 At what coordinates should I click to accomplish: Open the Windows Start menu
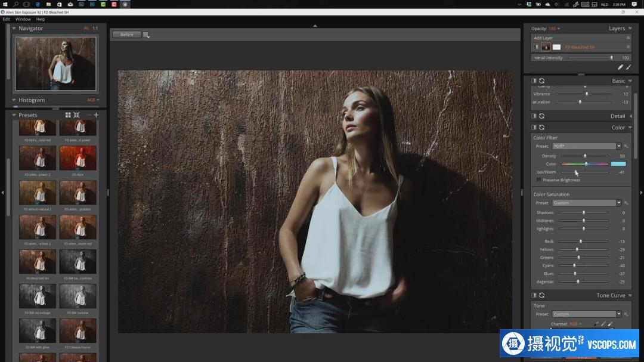pyautogui.click(x=5, y=4)
